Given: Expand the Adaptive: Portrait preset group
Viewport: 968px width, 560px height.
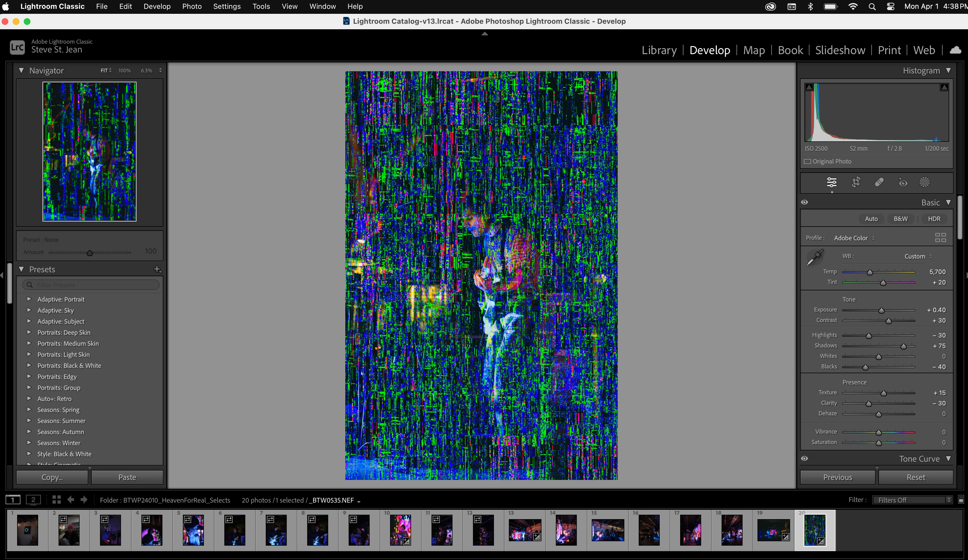Looking at the screenshot, I should [x=29, y=299].
